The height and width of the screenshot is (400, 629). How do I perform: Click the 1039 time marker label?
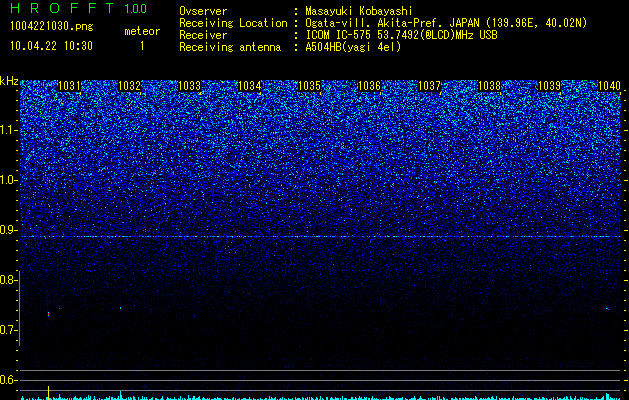point(549,86)
